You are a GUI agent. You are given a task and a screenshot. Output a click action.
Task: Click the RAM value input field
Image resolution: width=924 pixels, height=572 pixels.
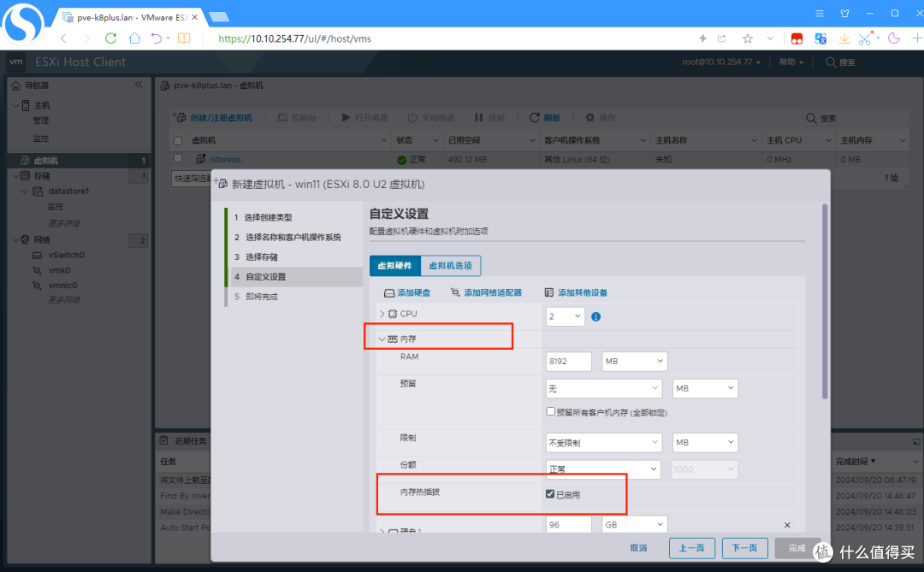click(569, 361)
